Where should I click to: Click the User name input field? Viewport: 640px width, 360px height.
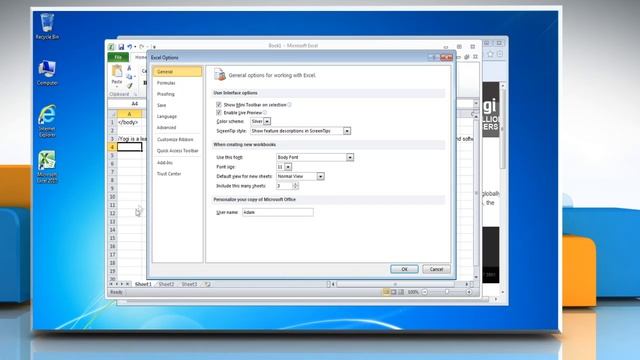[278, 212]
